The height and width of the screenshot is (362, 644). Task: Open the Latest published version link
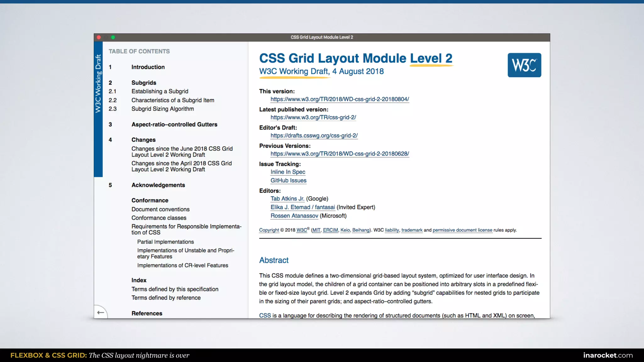tap(313, 118)
